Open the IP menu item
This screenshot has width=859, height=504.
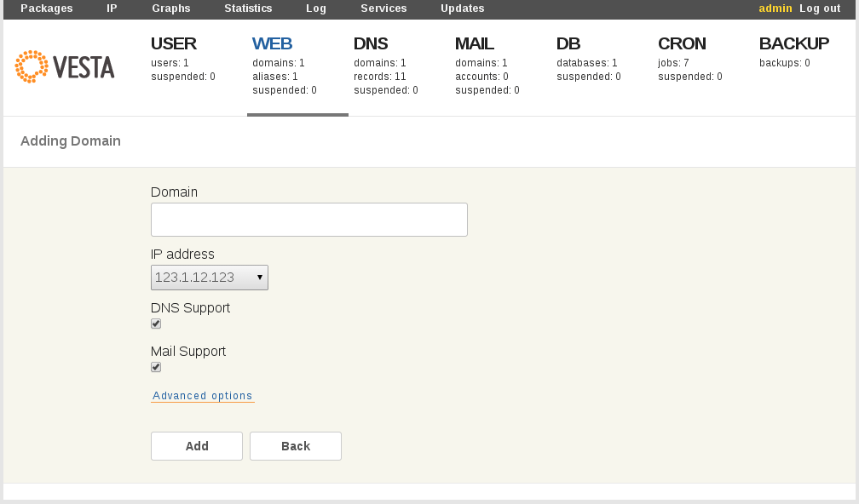(x=112, y=9)
